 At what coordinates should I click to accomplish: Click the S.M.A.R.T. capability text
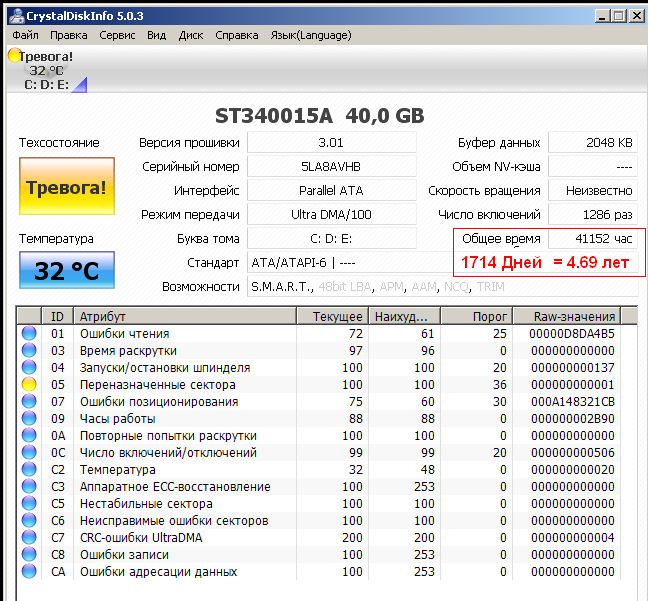[282, 286]
